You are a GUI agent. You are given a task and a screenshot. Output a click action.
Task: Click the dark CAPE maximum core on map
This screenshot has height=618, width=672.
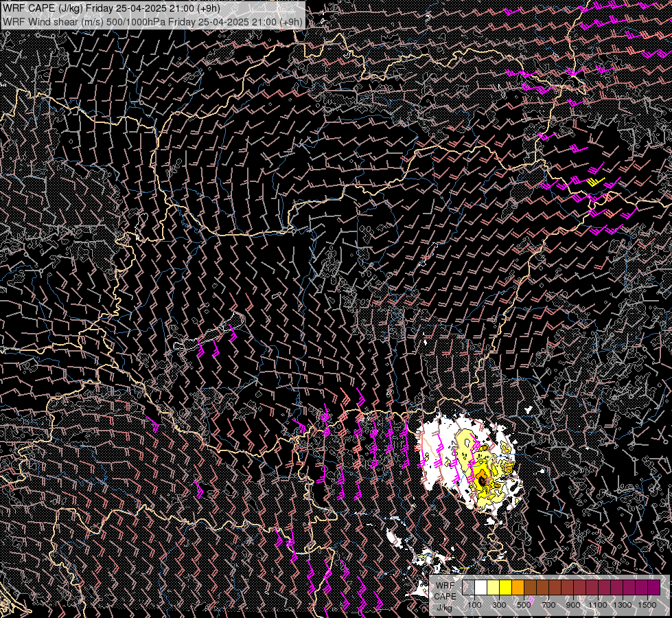click(482, 482)
